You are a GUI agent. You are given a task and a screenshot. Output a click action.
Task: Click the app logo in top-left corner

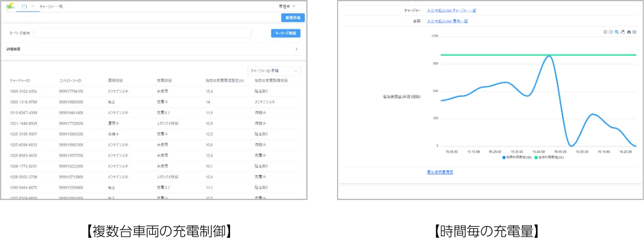[9, 6]
